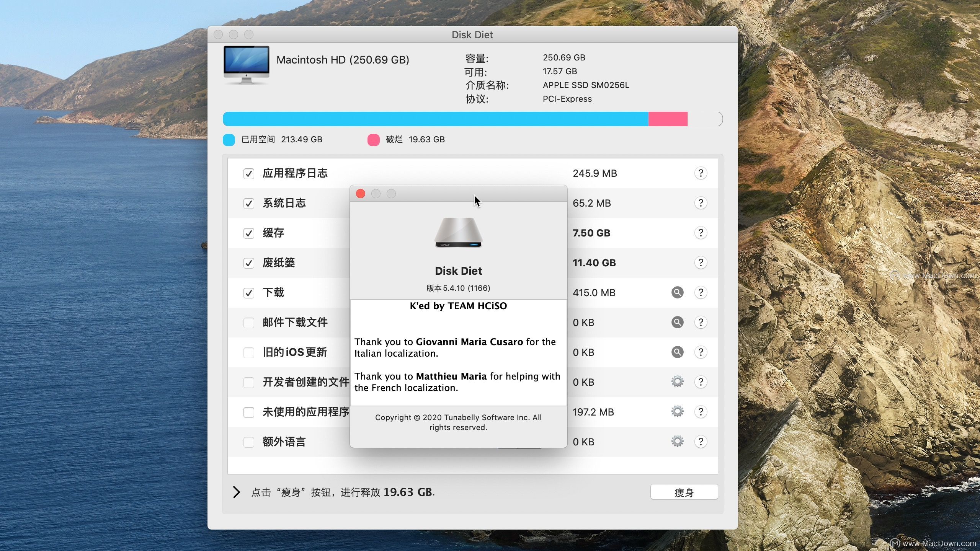Viewport: 980px width, 551px height.
Task: Open help for 应用程序日志 row
Action: point(701,173)
